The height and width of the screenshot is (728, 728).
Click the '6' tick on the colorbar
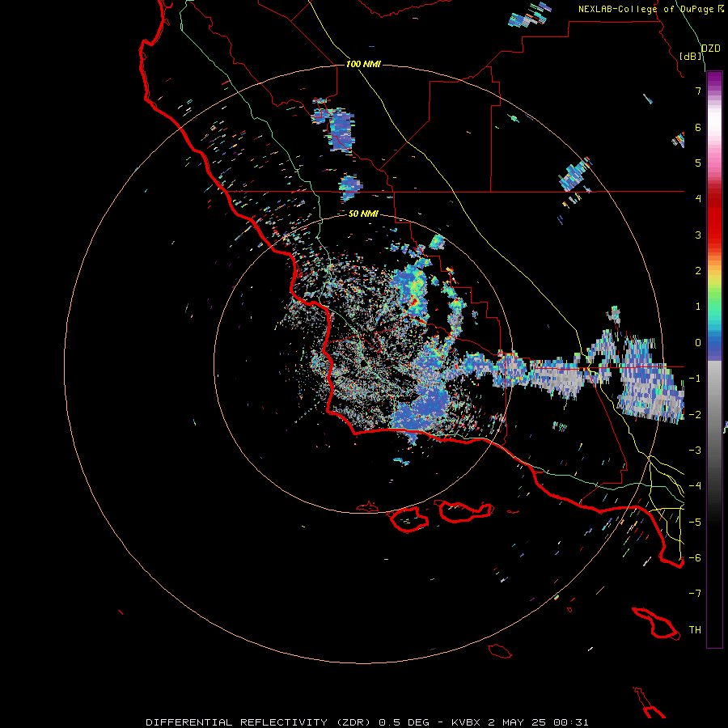coord(698,127)
